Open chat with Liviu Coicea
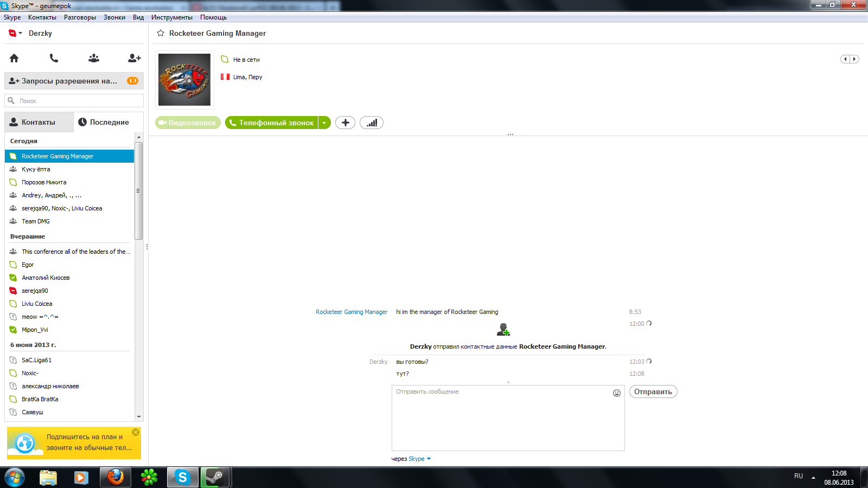868x488 pixels. (x=69, y=304)
